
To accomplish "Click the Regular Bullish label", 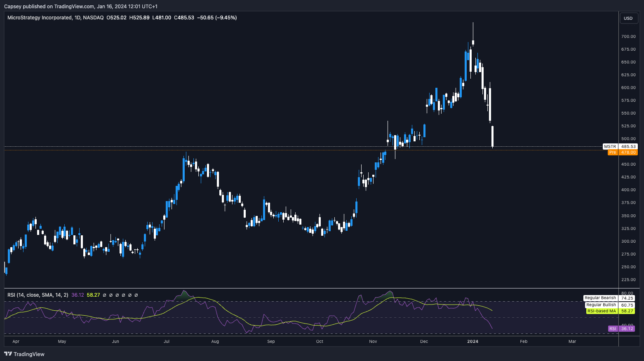I will coord(601,305).
